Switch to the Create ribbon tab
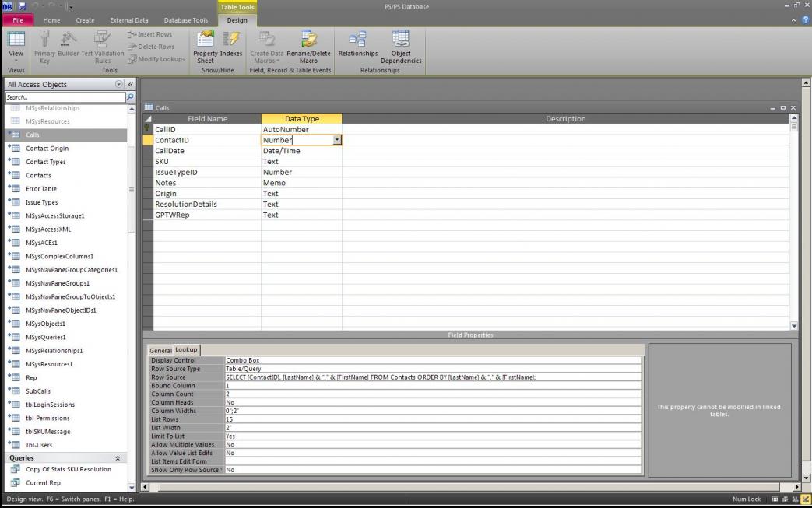 click(x=85, y=20)
